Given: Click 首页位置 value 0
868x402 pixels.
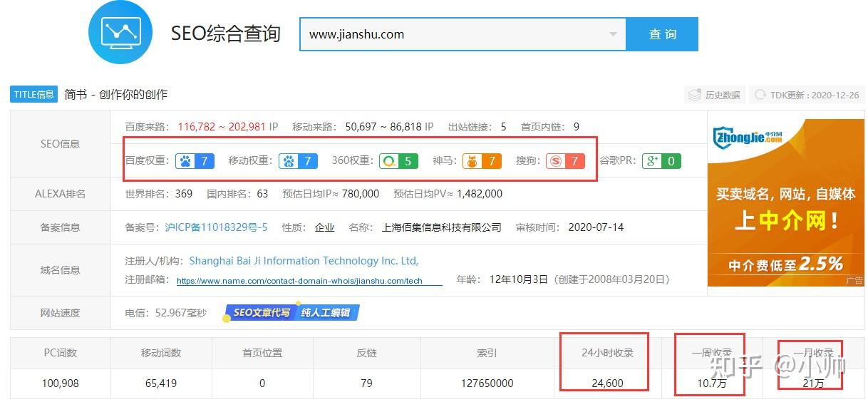Looking at the screenshot, I should pos(262,383).
